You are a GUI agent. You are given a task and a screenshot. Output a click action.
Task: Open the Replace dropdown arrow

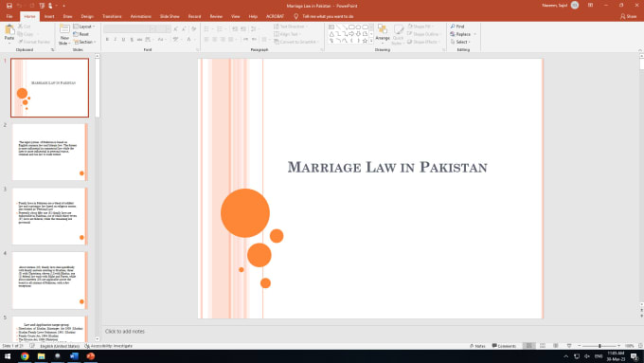pos(475,34)
